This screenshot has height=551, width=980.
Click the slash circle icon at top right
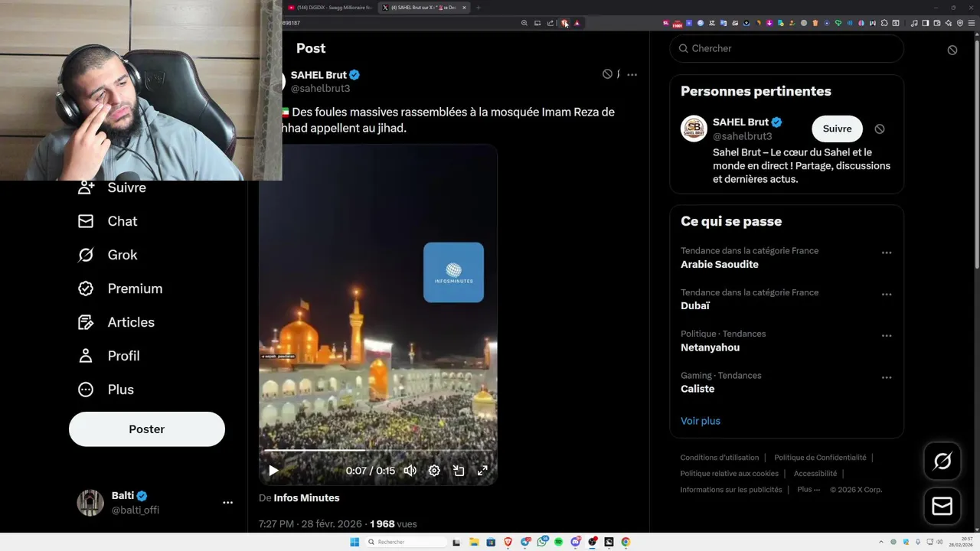pos(952,50)
